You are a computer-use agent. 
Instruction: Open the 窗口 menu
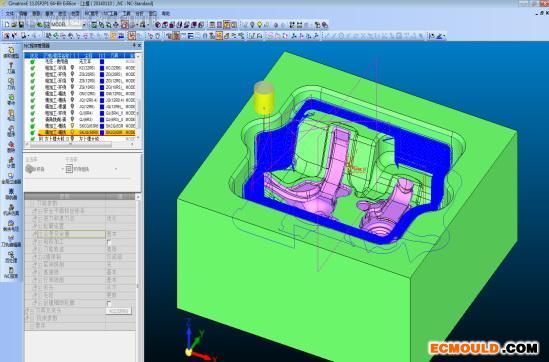click(x=153, y=13)
